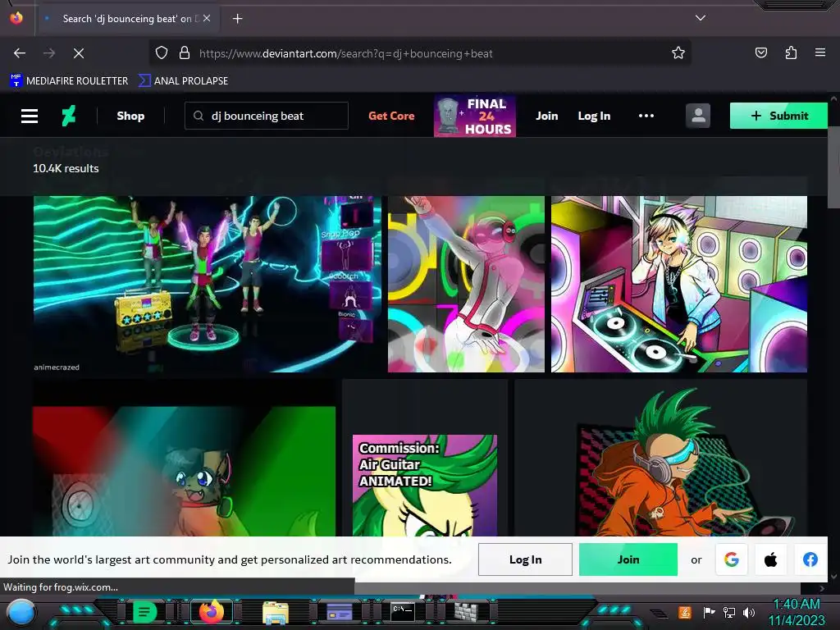840x630 pixels.
Task: Open the Pocket save icon
Action: pyautogui.click(x=760, y=53)
